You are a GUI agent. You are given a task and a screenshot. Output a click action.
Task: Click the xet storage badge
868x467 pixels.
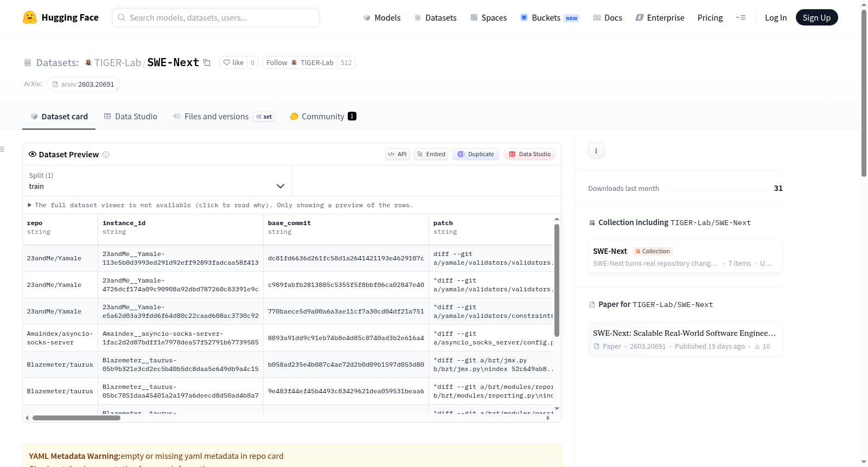tap(264, 117)
